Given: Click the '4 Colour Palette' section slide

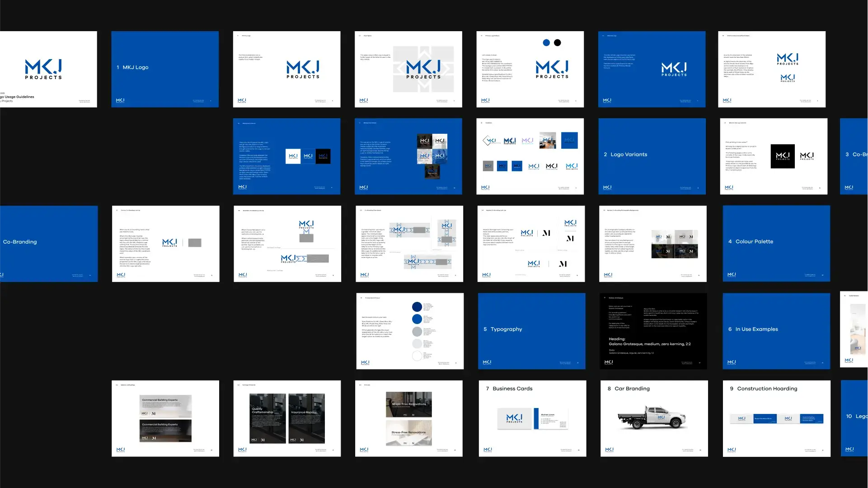Looking at the screenshot, I should (x=776, y=244).
